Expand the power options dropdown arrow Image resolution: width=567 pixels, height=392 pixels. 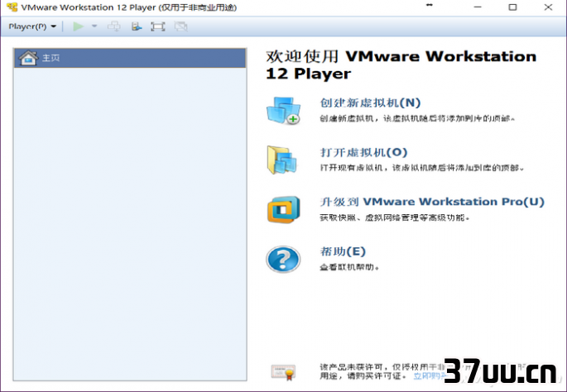94,26
